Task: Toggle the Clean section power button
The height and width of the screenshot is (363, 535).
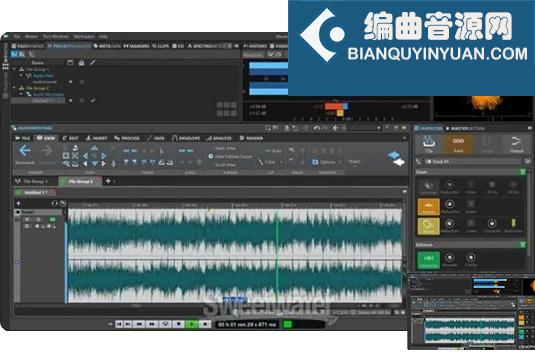Action: click(x=523, y=172)
